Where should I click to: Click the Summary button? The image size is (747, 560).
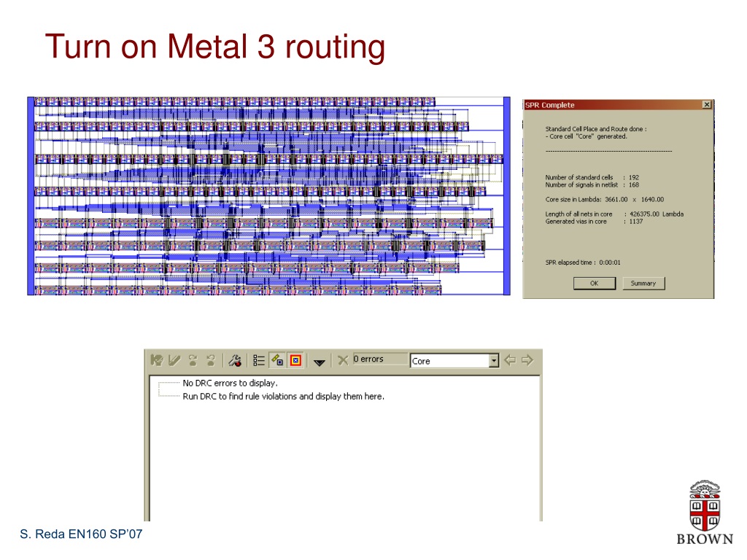click(x=643, y=284)
